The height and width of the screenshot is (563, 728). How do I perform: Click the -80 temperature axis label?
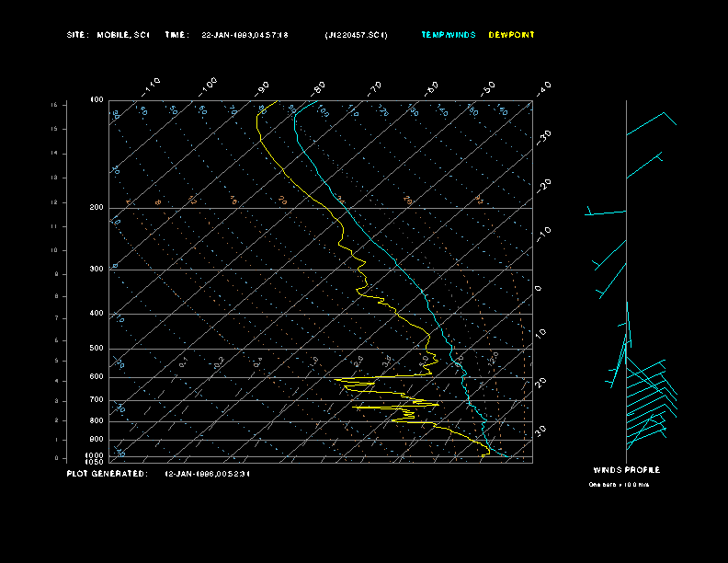pos(318,88)
